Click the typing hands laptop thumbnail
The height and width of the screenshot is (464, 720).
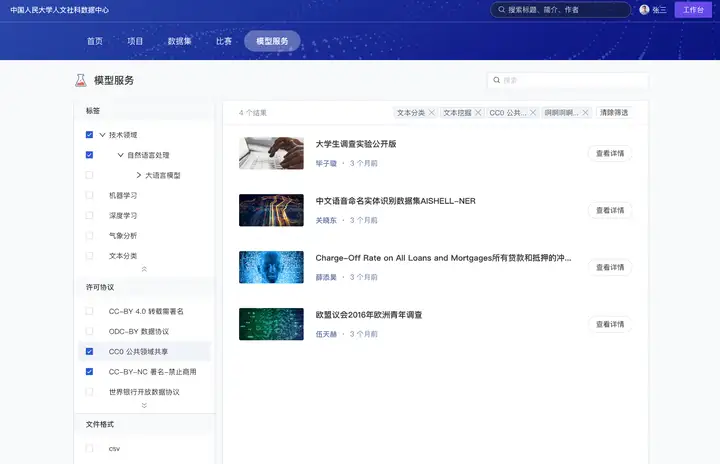(x=271, y=153)
